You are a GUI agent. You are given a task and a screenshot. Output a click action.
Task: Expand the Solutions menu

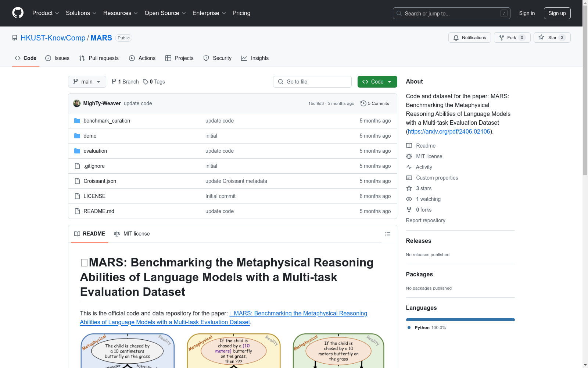click(x=81, y=13)
